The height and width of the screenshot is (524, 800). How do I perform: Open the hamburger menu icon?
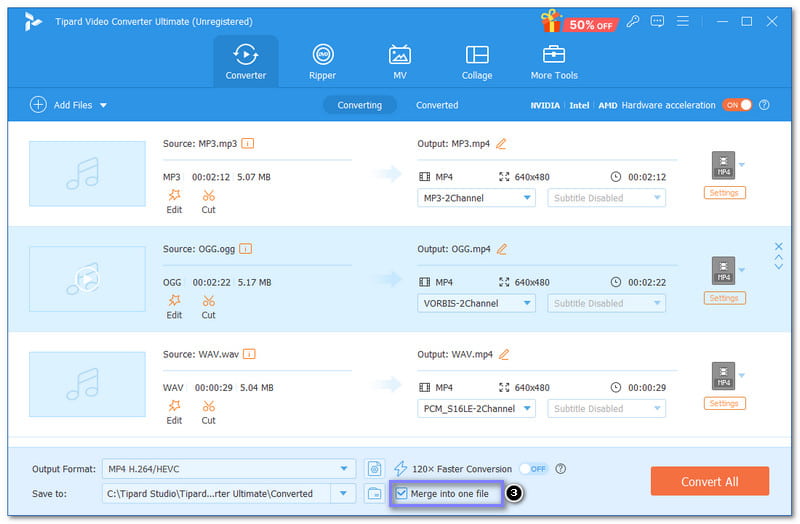683,21
